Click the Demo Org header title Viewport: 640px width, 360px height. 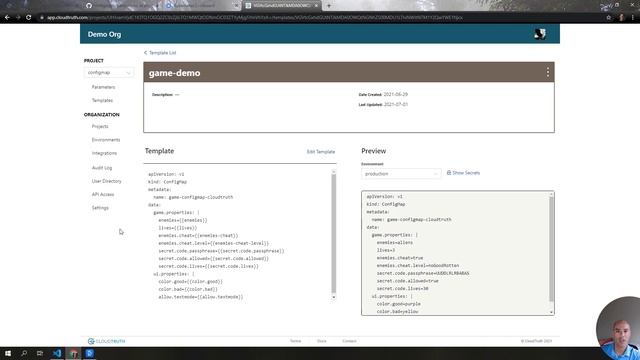[104, 34]
